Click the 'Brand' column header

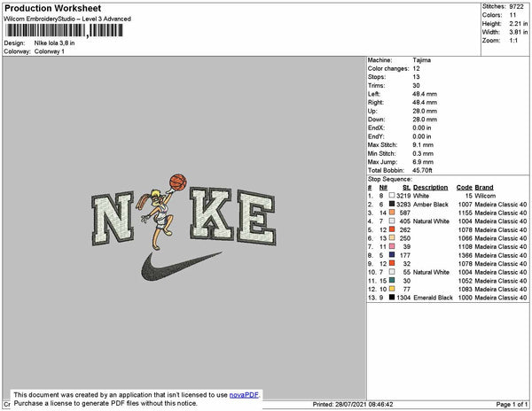click(x=484, y=188)
